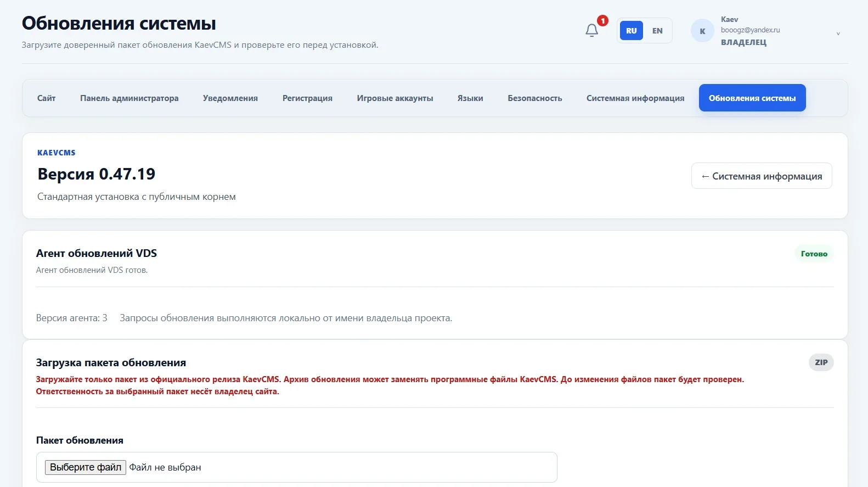Screen dimensions: 868x487
Task: Click the booogz@yandex.ru email text
Action: [750, 30]
